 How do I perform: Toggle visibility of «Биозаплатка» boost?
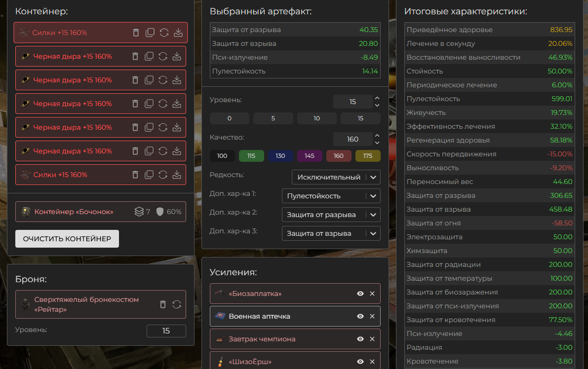(x=360, y=294)
